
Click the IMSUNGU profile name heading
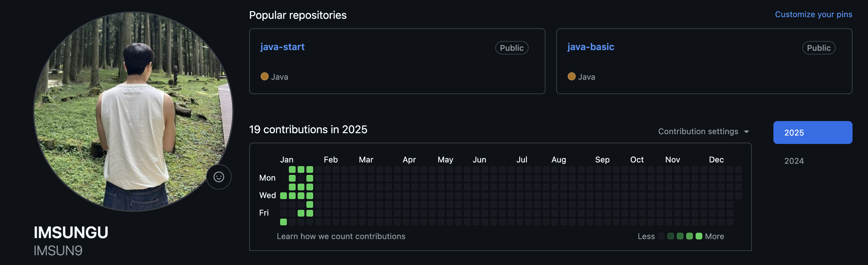coord(71,233)
